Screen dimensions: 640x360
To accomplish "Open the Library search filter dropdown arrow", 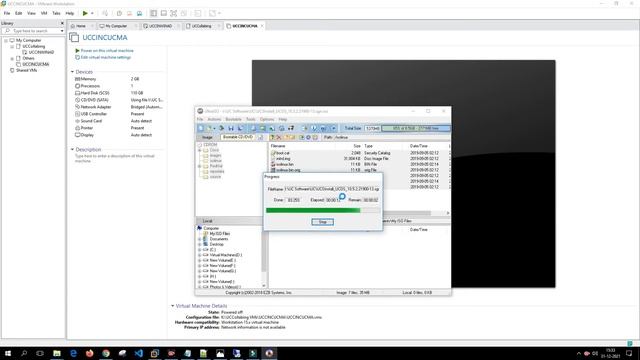I will [62, 31].
